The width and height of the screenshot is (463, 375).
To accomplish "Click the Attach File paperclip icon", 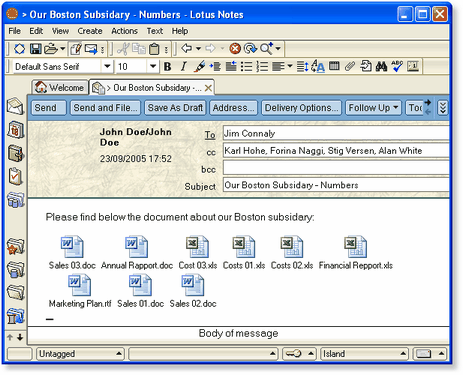I will [350, 66].
